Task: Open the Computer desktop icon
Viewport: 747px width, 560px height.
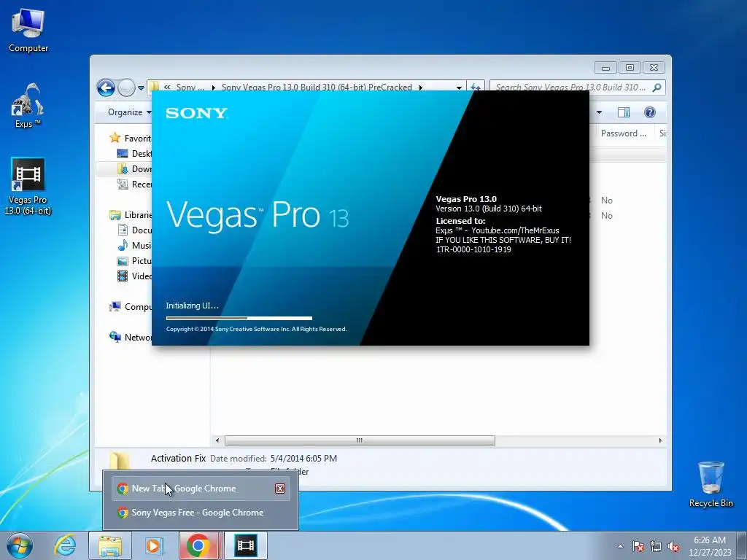Action: (x=28, y=31)
